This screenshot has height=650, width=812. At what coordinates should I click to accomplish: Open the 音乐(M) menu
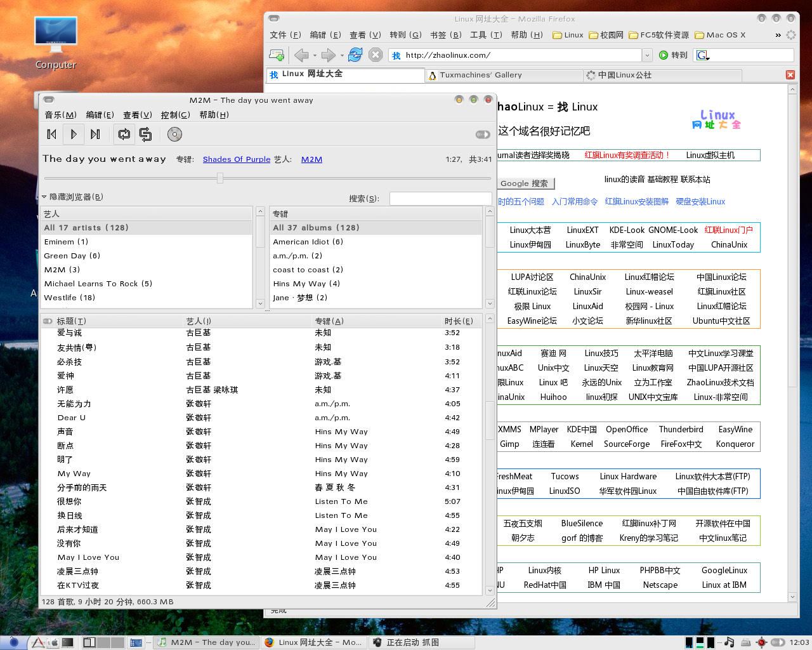point(60,115)
